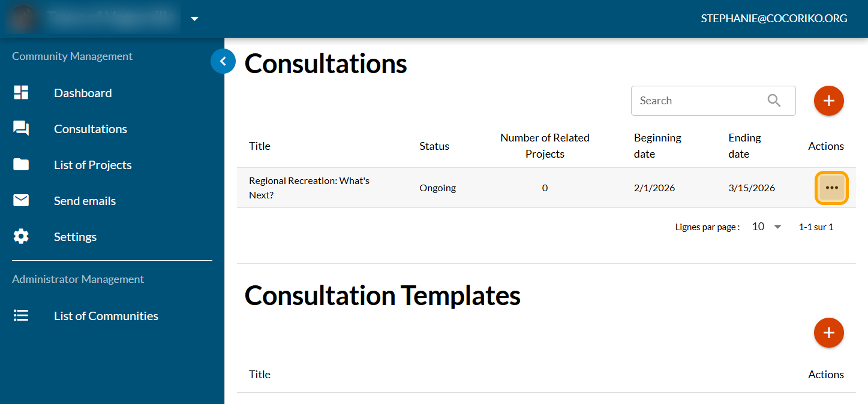Image resolution: width=868 pixels, height=404 pixels.
Task: Click the List of Projects folder icon
Action: point(21,165)
